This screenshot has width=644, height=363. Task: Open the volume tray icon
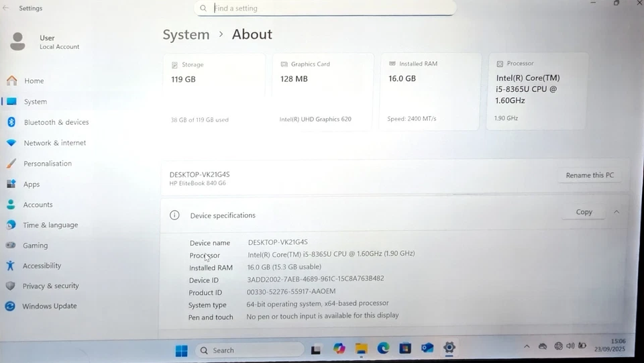(570, 346)
